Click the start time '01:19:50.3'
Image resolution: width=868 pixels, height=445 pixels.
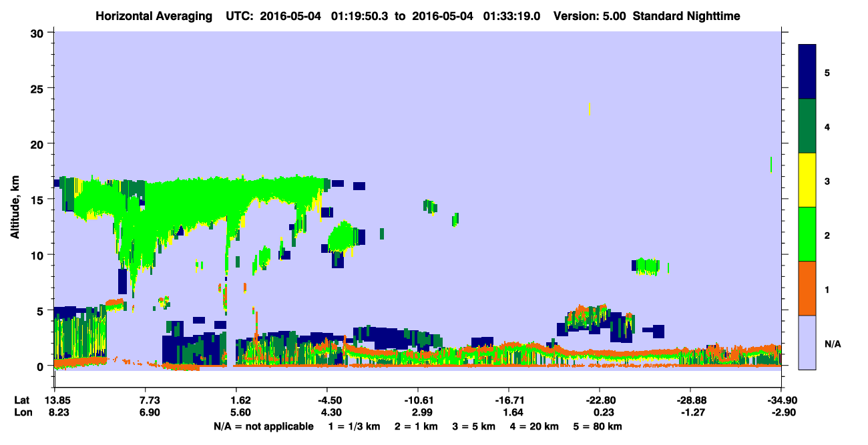359,16
